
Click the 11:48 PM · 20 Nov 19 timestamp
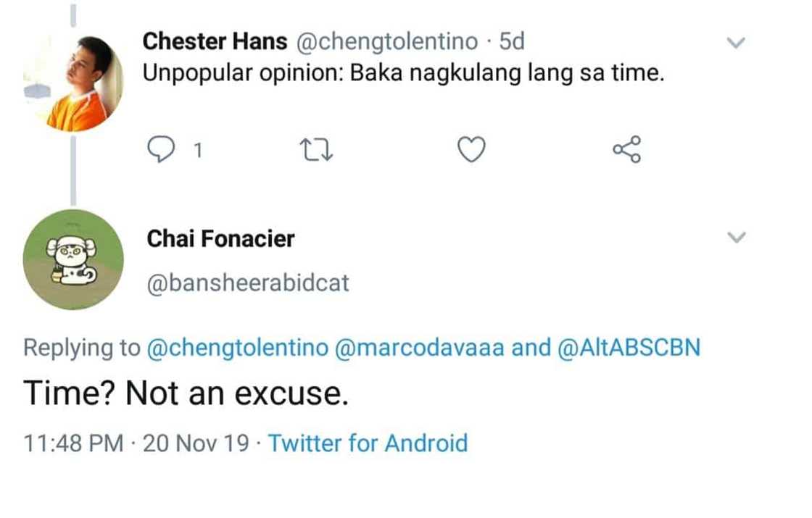click(136, 443)
